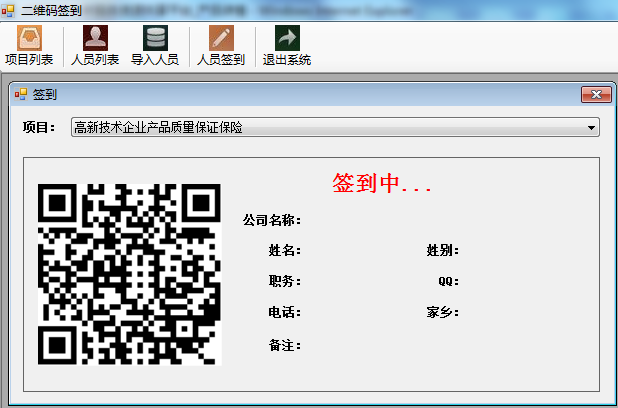
Task: Click the 二维码签到 title bar app icon
Action: tap(8, 11)
